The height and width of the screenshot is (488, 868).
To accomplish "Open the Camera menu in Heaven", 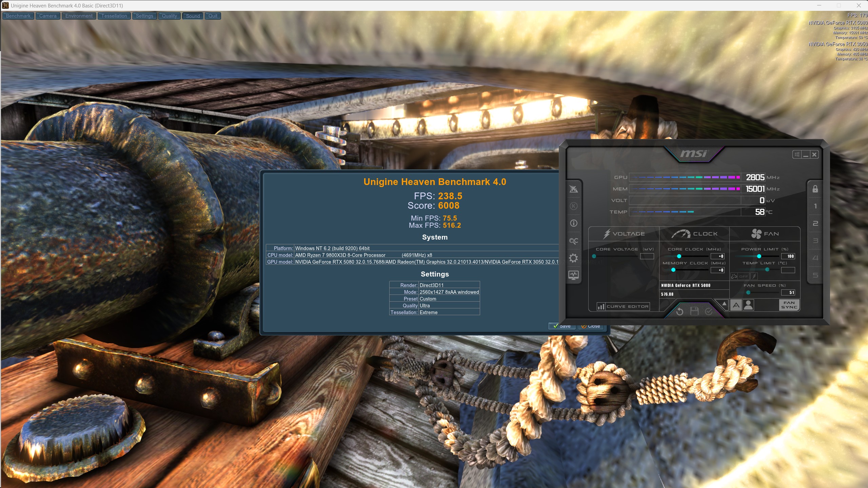I will (x=48, y=16).
